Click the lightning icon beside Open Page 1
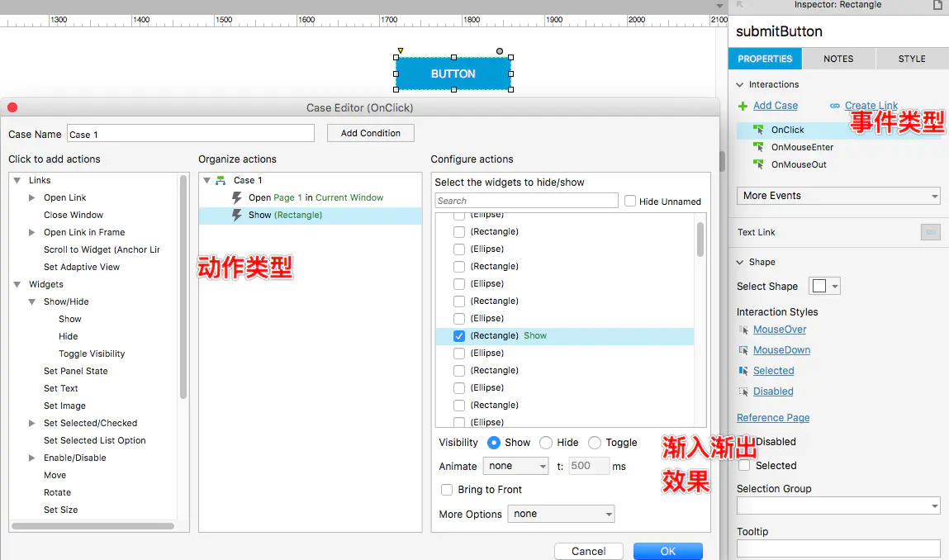This screenshot has width=949, height=560. coord(237,197)
